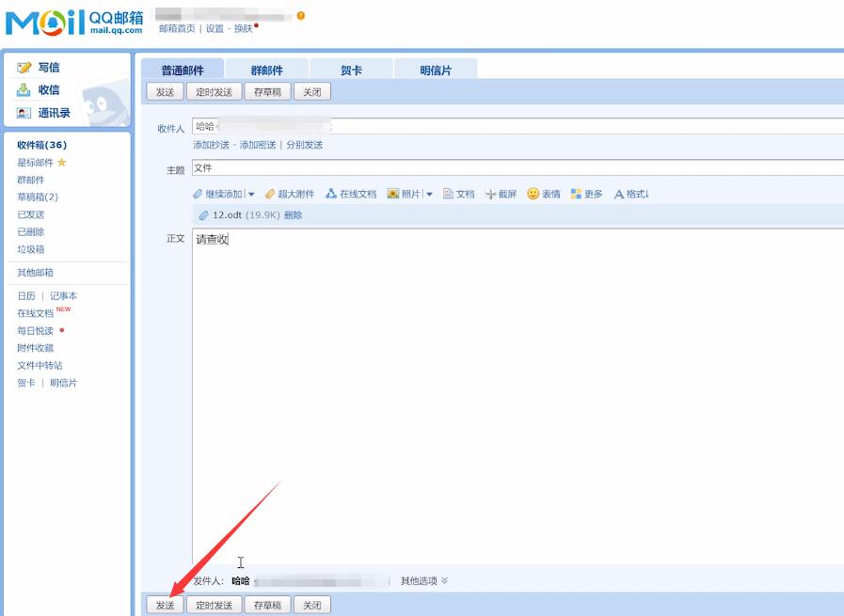Click the 截屏 scissors icon

coord(490,194)
